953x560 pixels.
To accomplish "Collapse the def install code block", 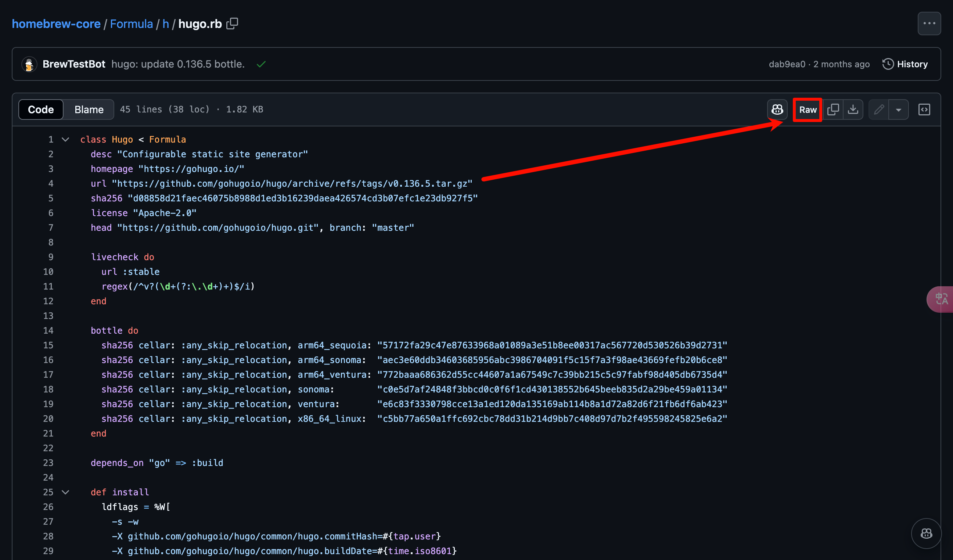I will tap(65, 492).
